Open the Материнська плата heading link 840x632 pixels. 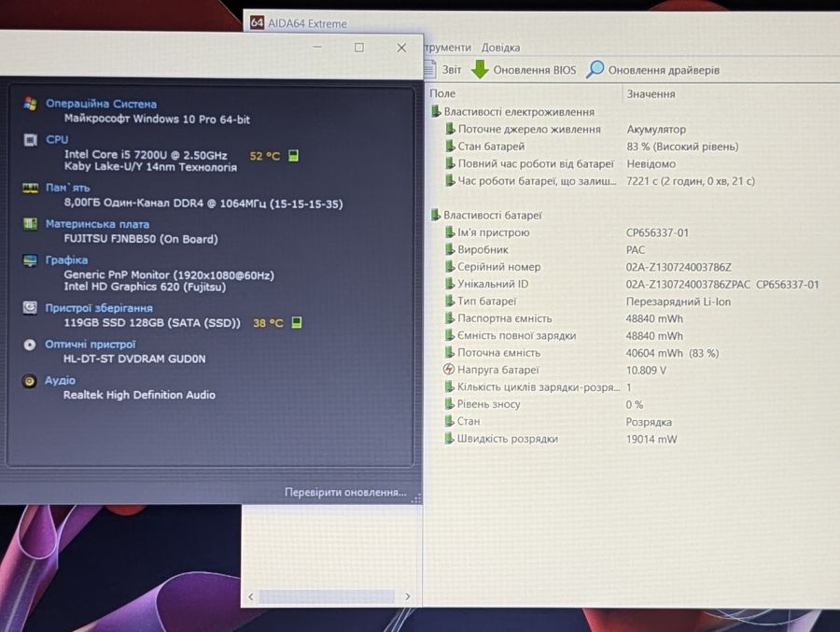pyautogui.click(x=97, y=224)
